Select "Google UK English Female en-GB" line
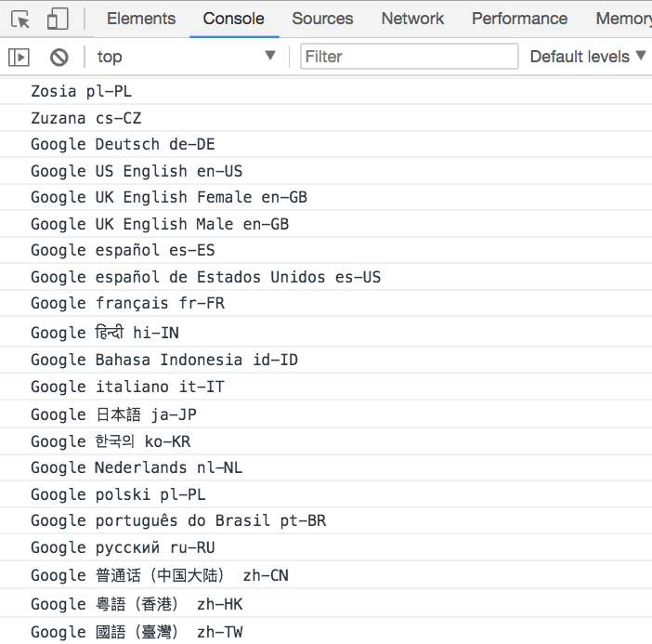This screenshot has height=644, width=652. click(326, 197)
